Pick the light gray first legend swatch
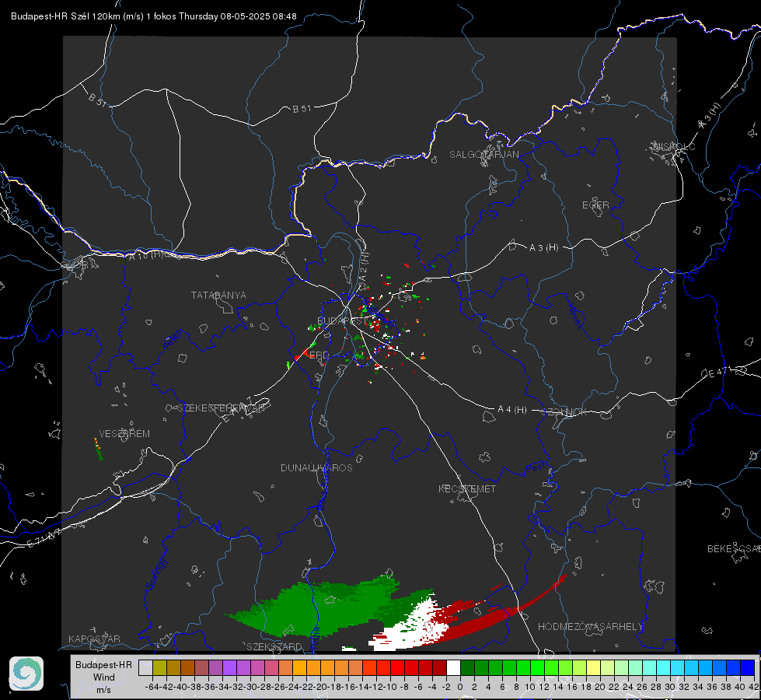761x700 pixels. pos(145,667)
